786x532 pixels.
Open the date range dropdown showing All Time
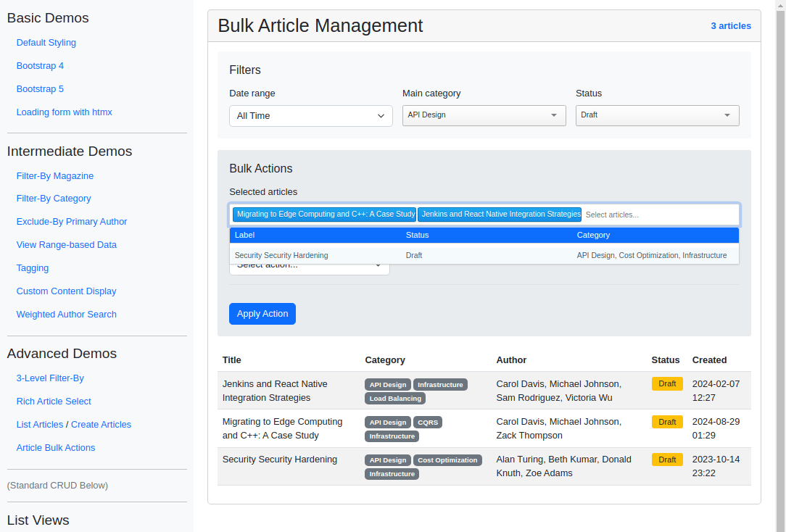[310, 115]
